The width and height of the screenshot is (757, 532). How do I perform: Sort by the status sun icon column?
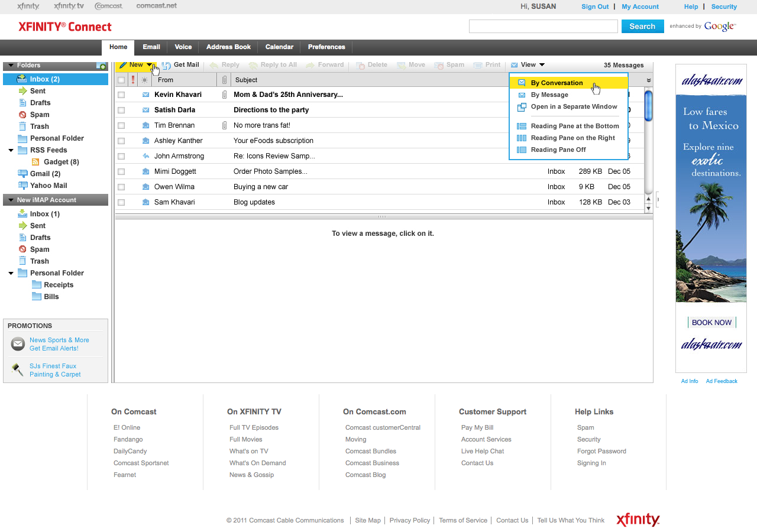145,80
